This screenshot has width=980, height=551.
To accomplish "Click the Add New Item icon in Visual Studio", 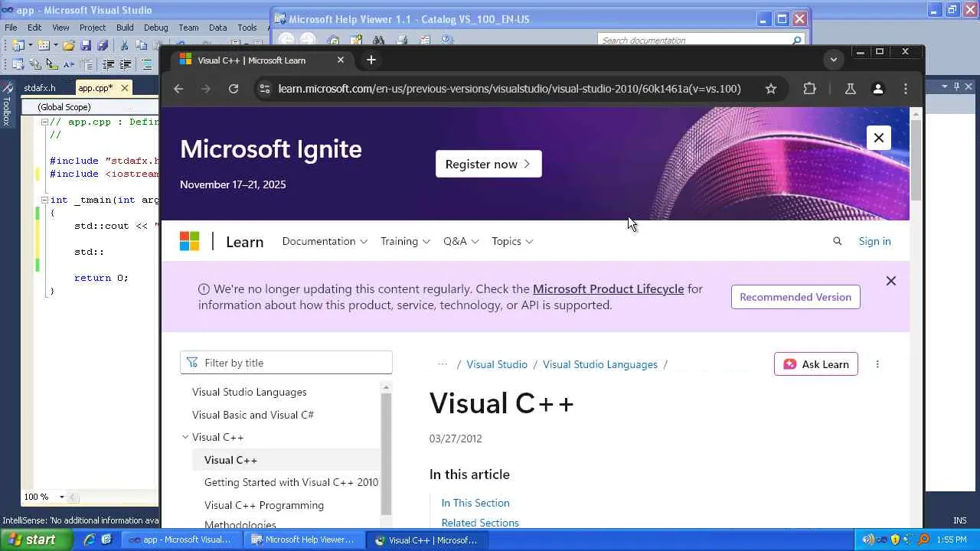I will 44,46.
